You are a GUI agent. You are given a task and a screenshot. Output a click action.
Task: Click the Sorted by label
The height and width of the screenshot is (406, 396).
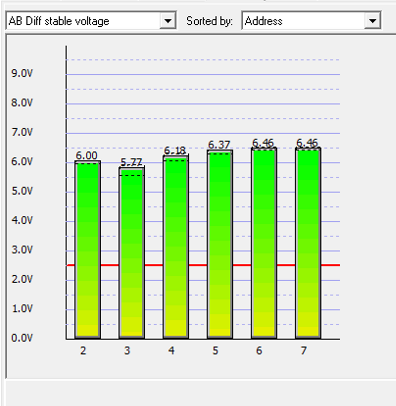pos(209,21)
